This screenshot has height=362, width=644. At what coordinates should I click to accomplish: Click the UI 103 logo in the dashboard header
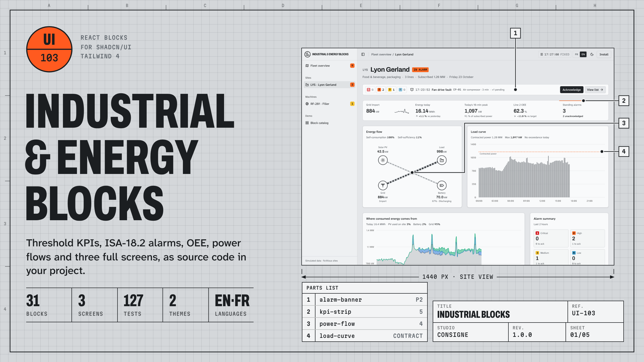tap(307, 54)
